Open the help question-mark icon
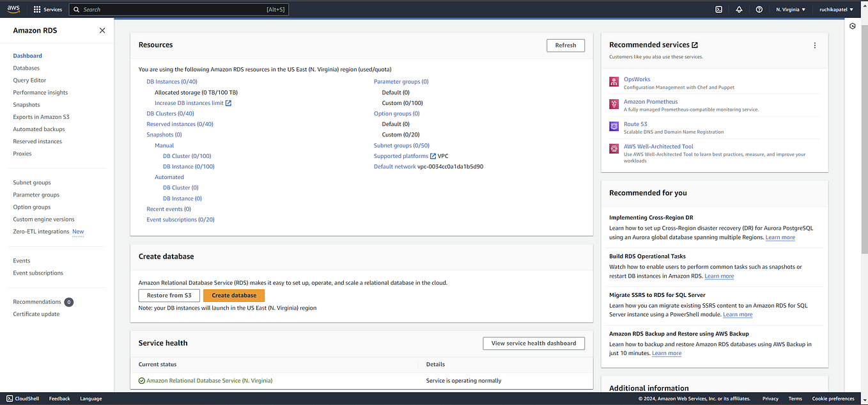The image size is (868, 405). [759, 9]
